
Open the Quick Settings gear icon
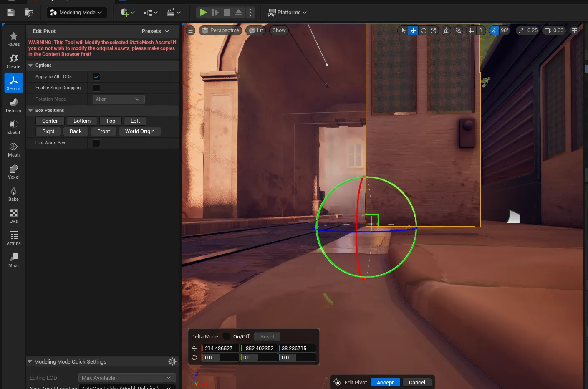pos(172,361)
